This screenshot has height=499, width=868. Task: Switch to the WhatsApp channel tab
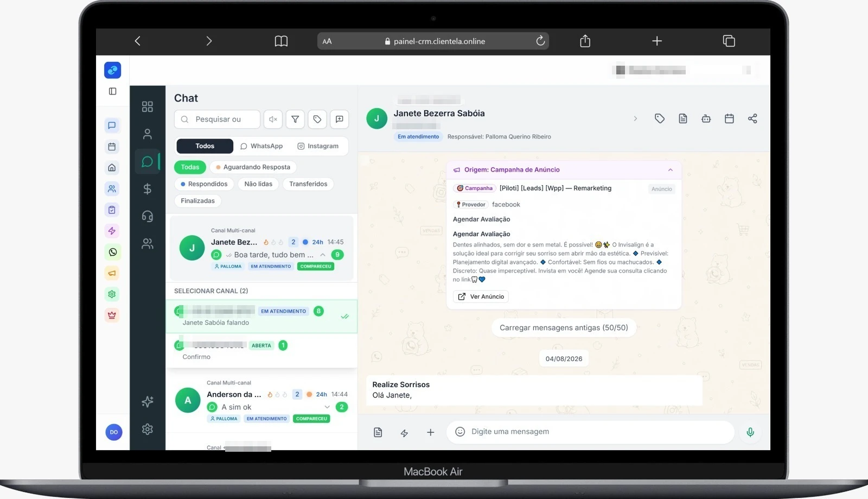pos(261,146)
